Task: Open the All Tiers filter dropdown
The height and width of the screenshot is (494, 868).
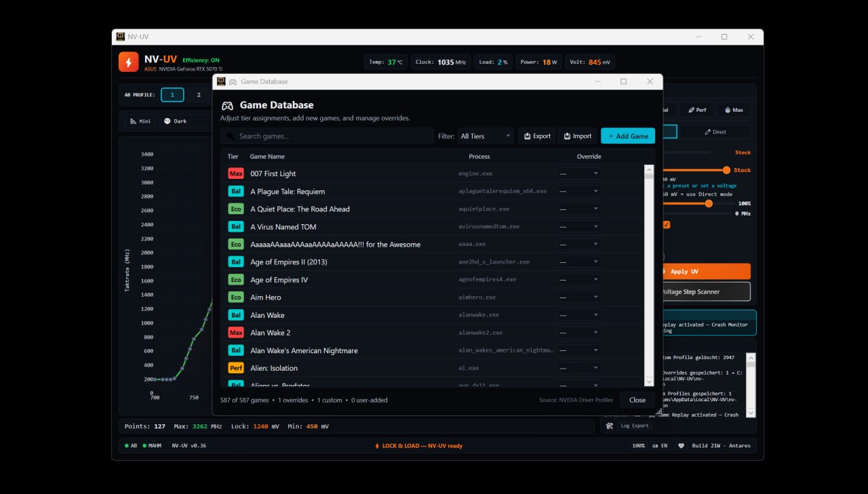Action: click(x=486, y=136)
